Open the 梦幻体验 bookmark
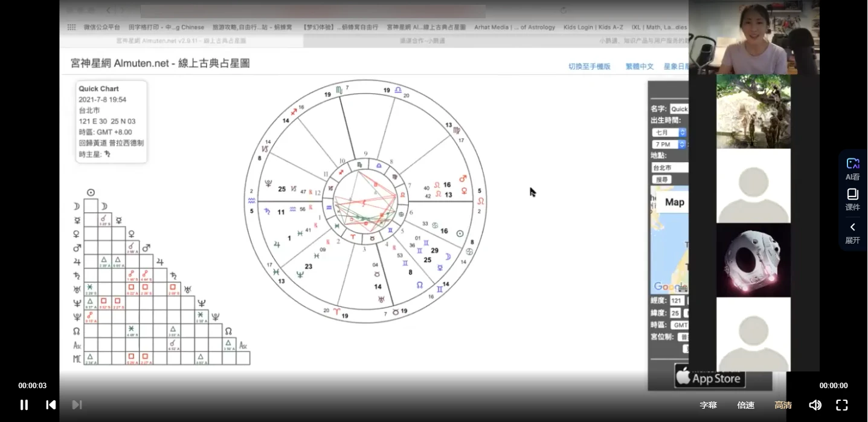Screen dimensions: 868x422 coord(339,27)
